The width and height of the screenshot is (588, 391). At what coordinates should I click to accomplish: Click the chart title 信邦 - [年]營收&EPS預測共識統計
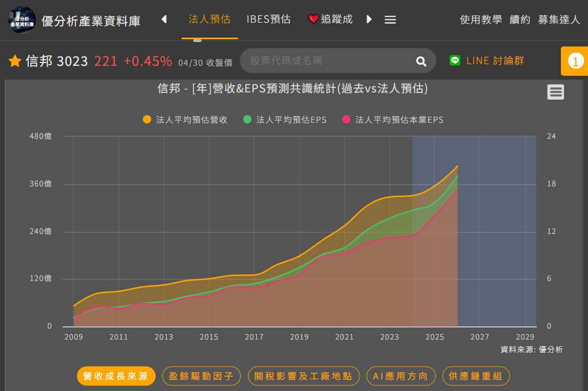[x=292, y=88]
